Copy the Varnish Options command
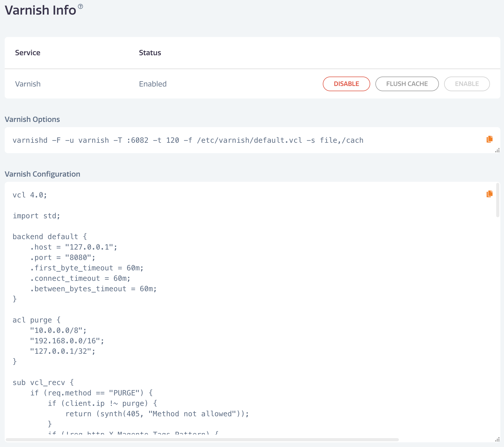The width and height of the screenshot is (504, 447). click(489, 139)
